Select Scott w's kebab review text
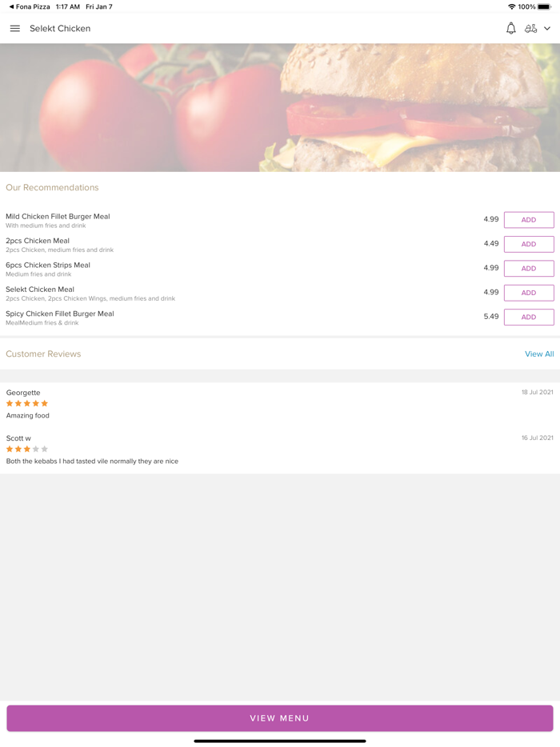Screen dimensions: 560x747 point(92,461)
